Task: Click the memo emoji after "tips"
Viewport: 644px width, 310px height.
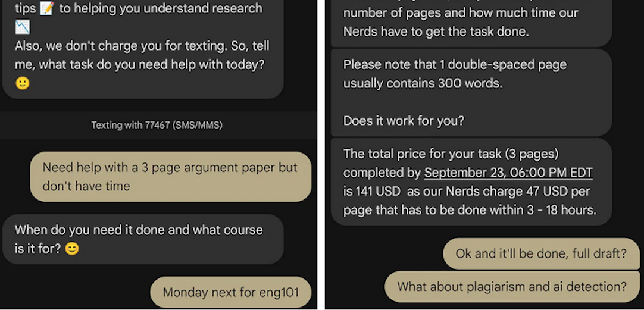Action: [46, 9]
